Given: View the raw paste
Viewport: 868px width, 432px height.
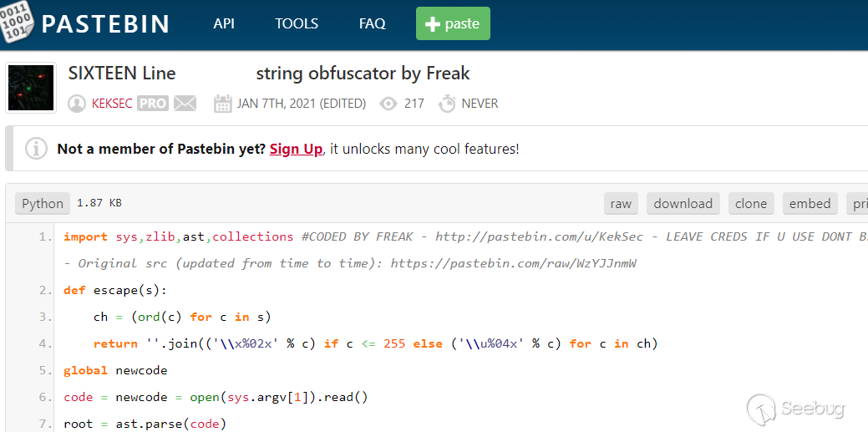Looking at the screenshot, I should point(621,203).
